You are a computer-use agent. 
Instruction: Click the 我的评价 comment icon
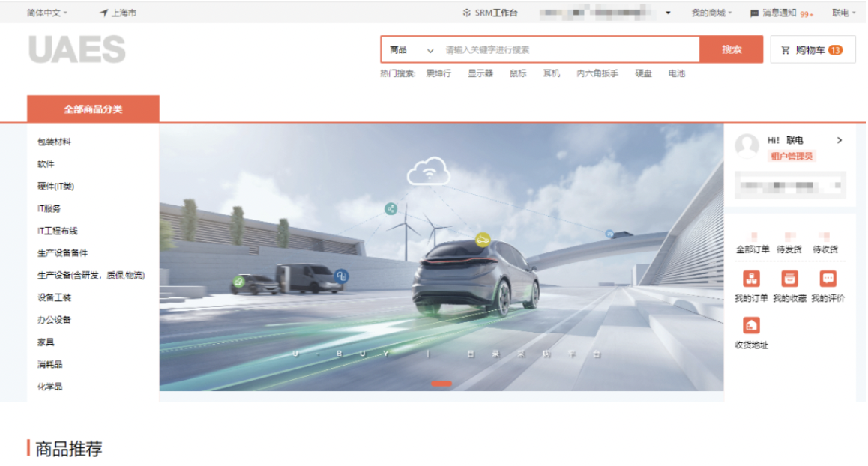click(x=828, y=279)
